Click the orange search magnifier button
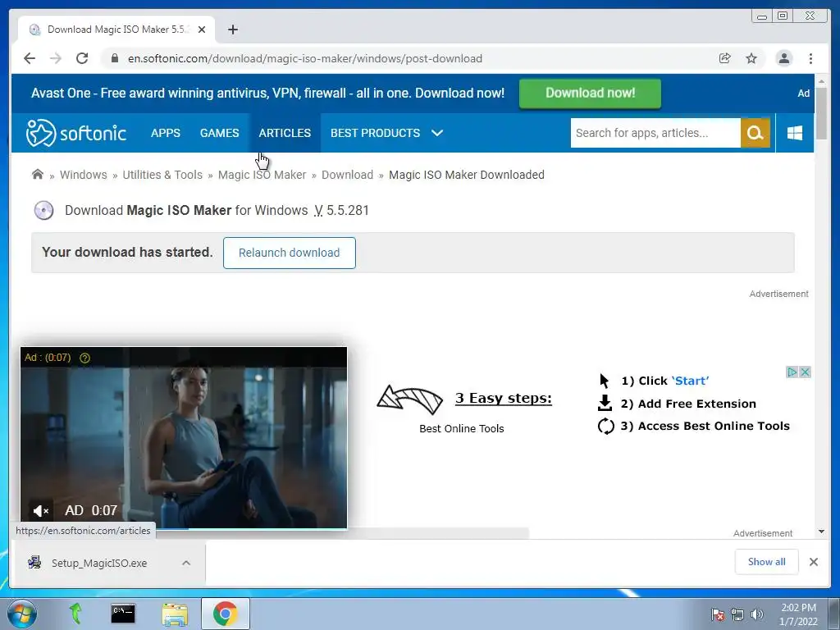Screen dimensions: 840x630 click(x=756, y=133)
